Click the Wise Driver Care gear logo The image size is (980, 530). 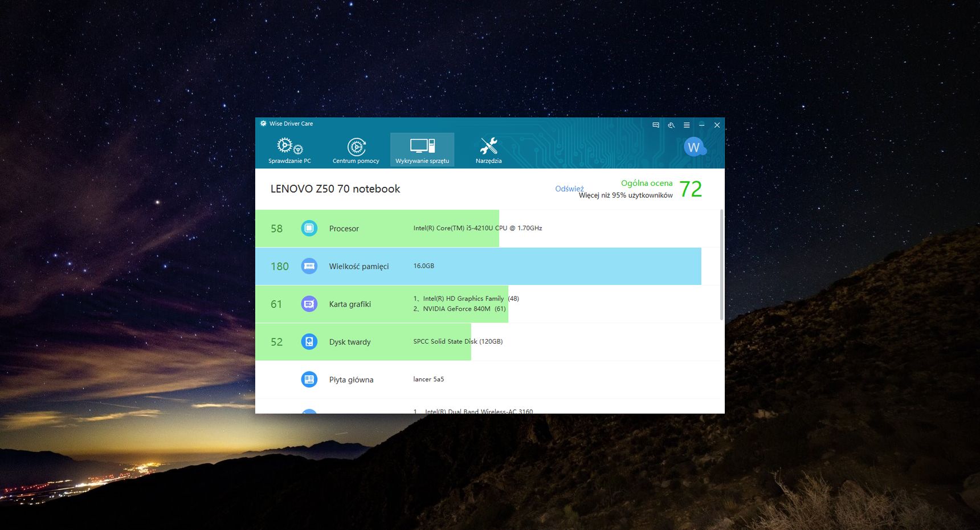pos(263,123)
